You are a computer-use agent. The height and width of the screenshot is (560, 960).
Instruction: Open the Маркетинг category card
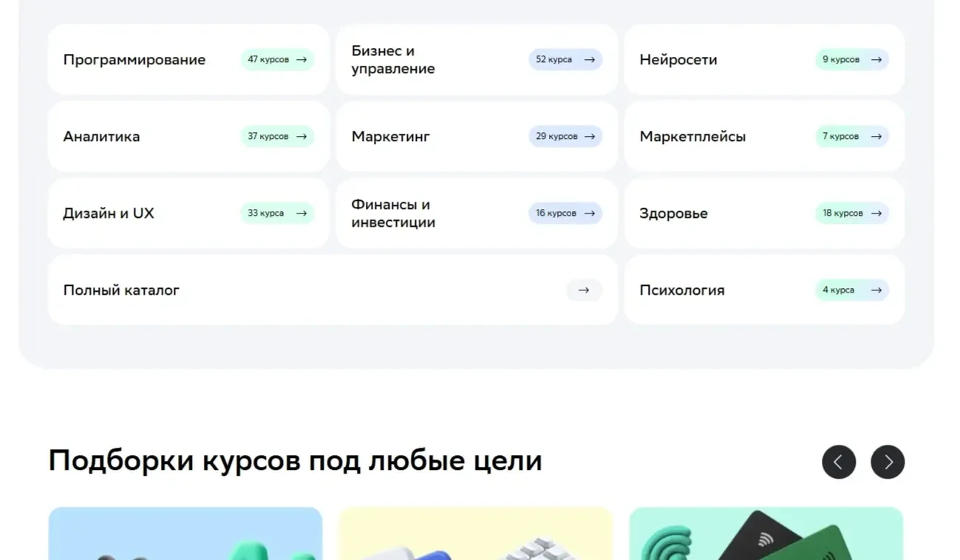(x=477, y=137)
